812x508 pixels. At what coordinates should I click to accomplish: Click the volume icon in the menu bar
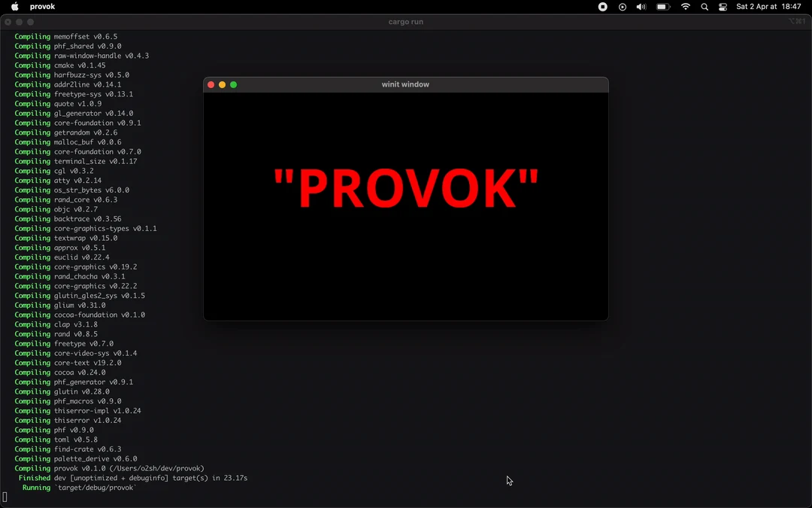[x=641, y=7]
